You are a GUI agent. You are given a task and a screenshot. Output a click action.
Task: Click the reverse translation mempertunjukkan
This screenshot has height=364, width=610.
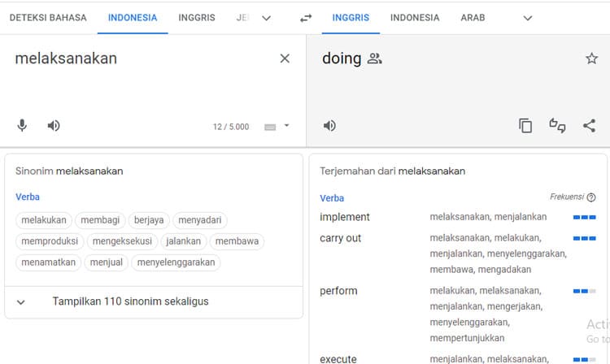click(467, 338)
